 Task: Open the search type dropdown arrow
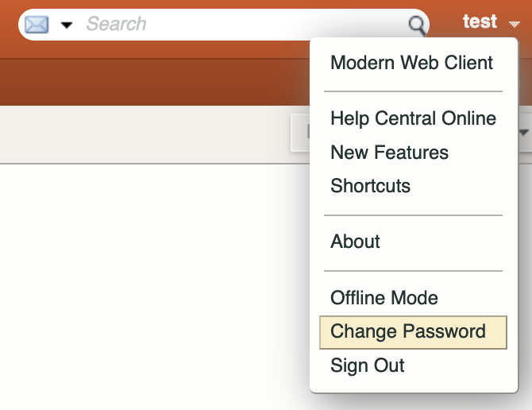coord(67,25)
